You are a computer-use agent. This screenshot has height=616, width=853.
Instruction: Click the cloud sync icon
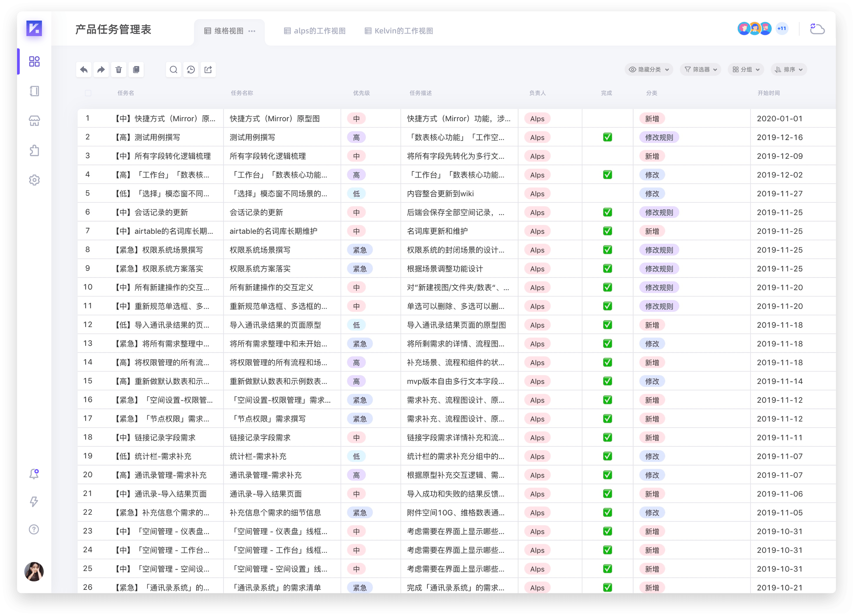coord(817,29)
